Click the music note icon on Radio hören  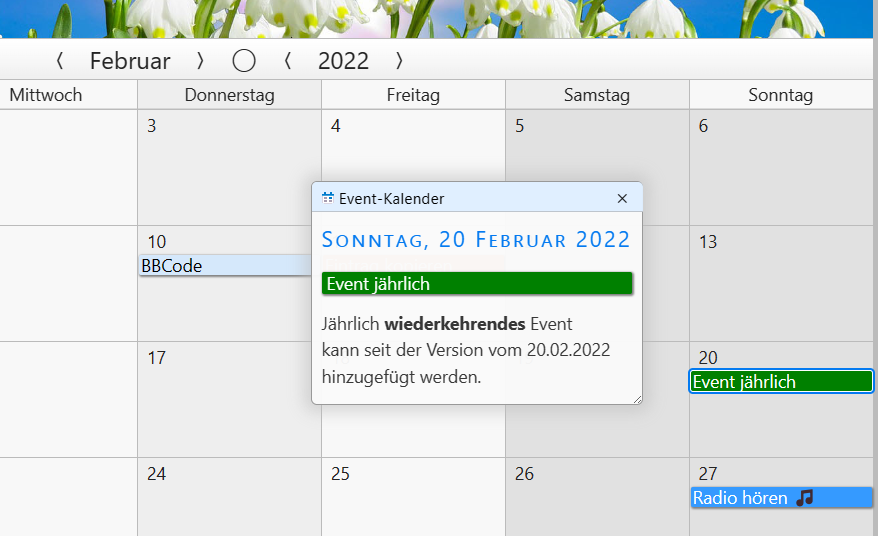pyautogui.click(x=805, y=498)
